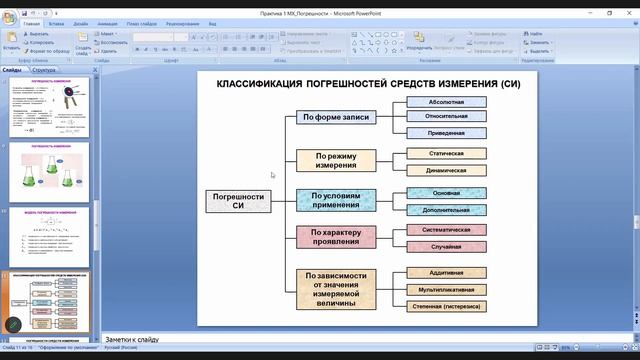The image size is (640, 360).
Task: Open the Вставка ribbon tab
Action: point(56,24)
